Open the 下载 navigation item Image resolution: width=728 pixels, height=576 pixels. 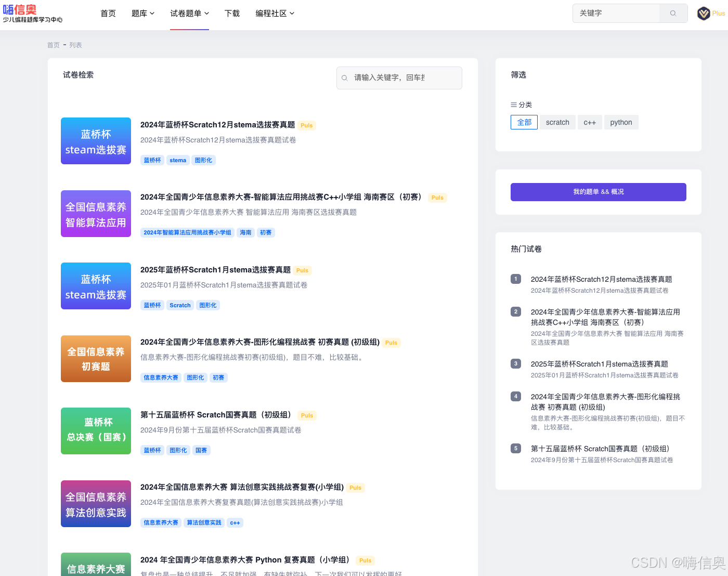point(232,14)
